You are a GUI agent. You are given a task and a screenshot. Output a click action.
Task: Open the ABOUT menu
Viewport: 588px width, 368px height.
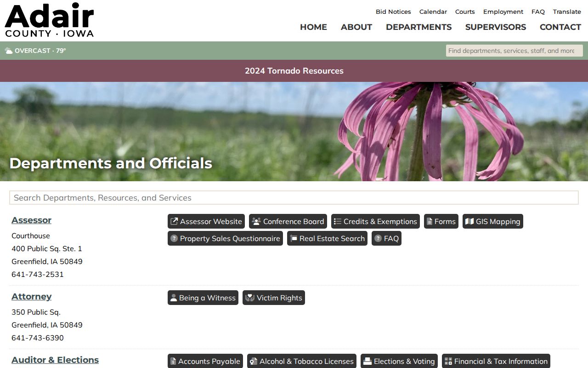point(356,27)
